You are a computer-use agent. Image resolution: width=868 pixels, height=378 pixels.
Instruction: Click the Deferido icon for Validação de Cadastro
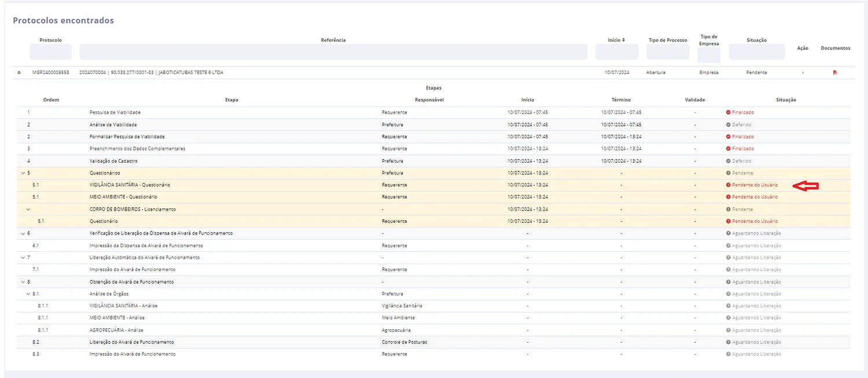pos(729,161)
